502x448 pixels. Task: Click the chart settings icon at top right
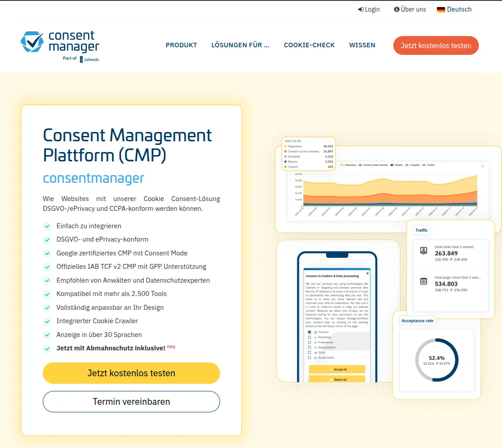coord(482,166)
